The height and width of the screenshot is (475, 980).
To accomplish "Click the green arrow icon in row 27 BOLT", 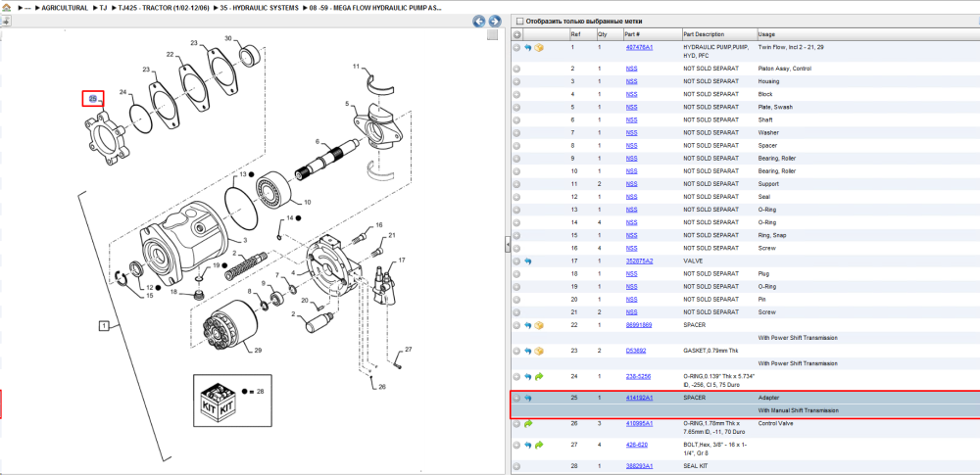I will coord(539,445).
